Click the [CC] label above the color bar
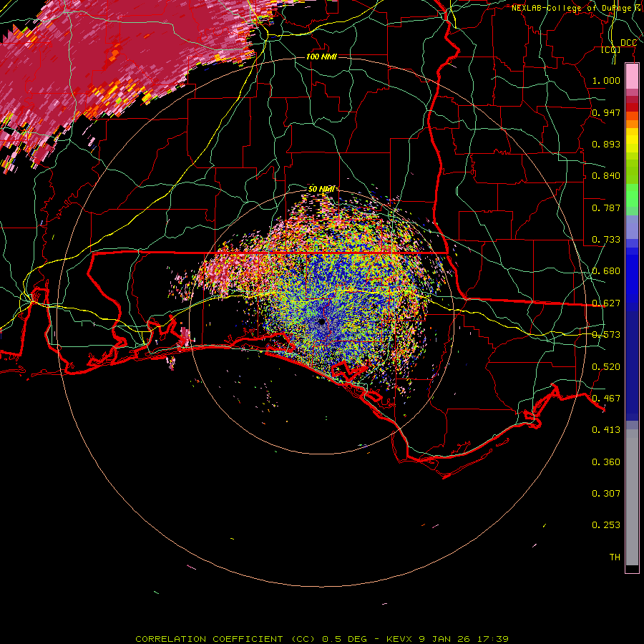644x644 pixels. point(610,49)
